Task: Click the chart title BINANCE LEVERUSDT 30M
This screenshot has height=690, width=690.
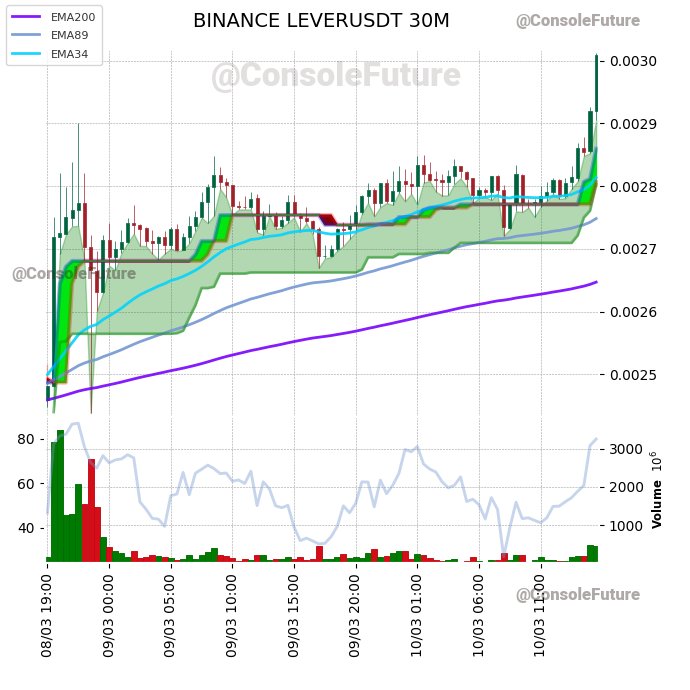Action: pyautogui.click(x=321, y=21)
